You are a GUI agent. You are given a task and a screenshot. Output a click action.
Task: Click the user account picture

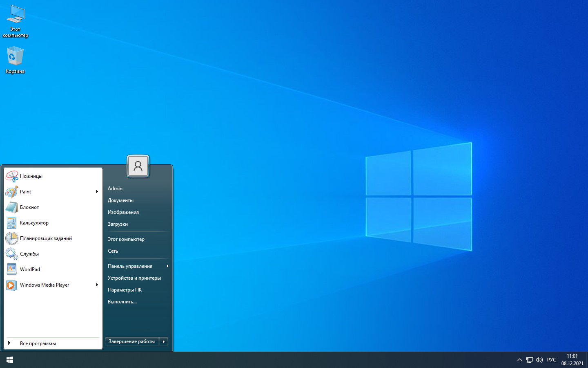138,166
